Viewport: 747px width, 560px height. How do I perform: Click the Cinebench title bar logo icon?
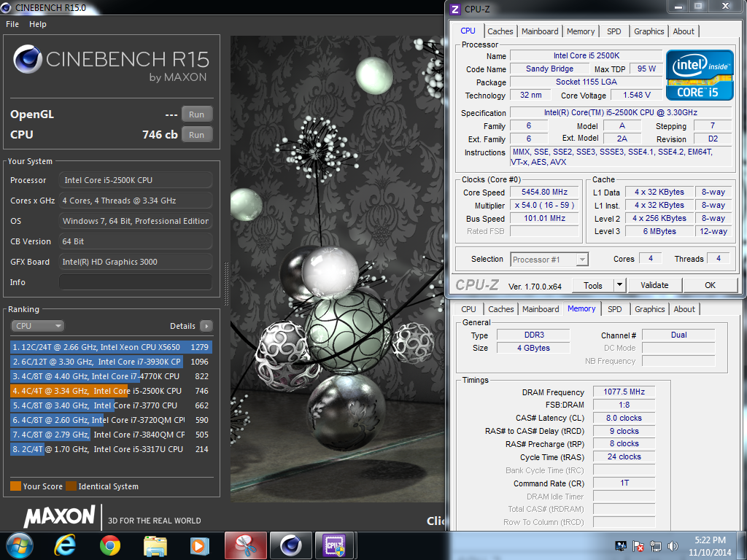6,7
